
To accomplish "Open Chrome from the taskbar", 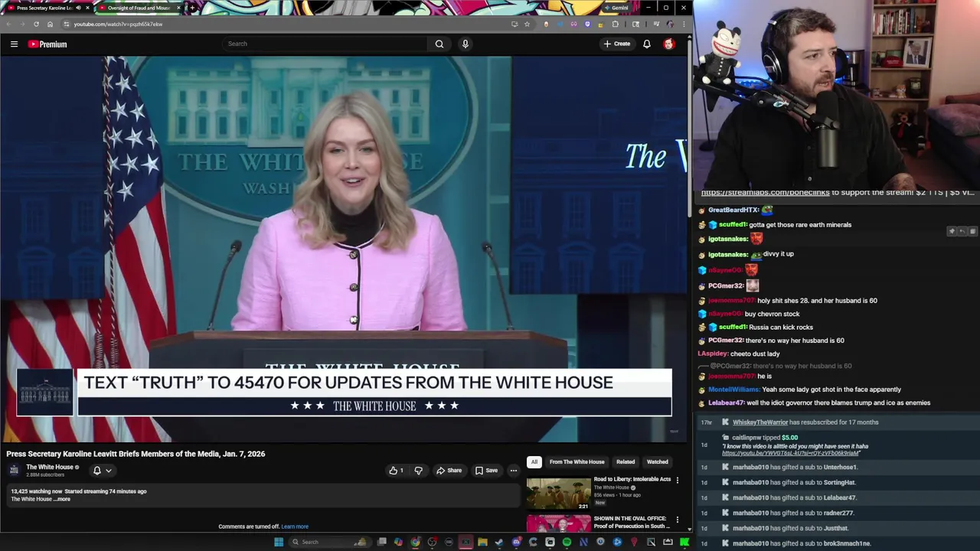I will pos(415,542).
